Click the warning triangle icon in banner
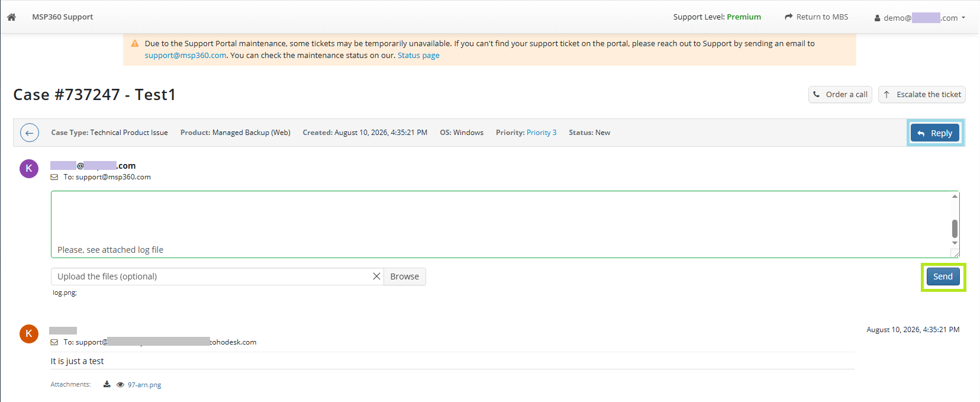The image size is (980, 402). click(135, 44)
